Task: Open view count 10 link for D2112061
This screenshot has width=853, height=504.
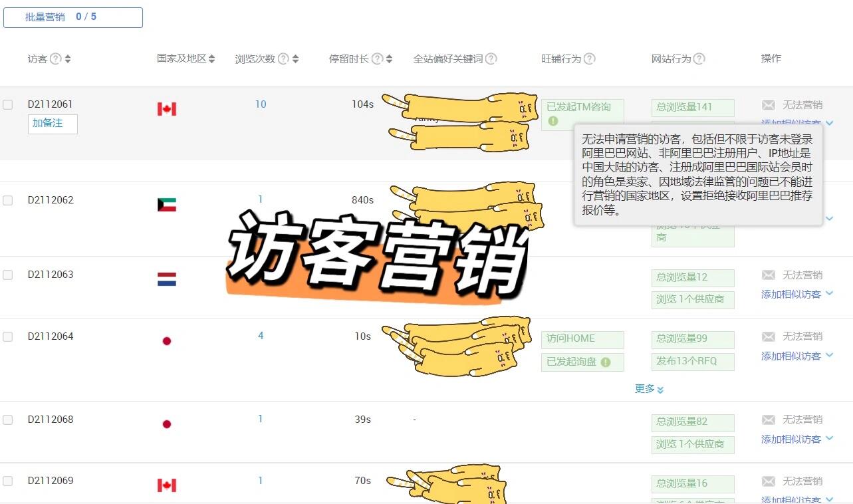Action: [x=261, y=104]
